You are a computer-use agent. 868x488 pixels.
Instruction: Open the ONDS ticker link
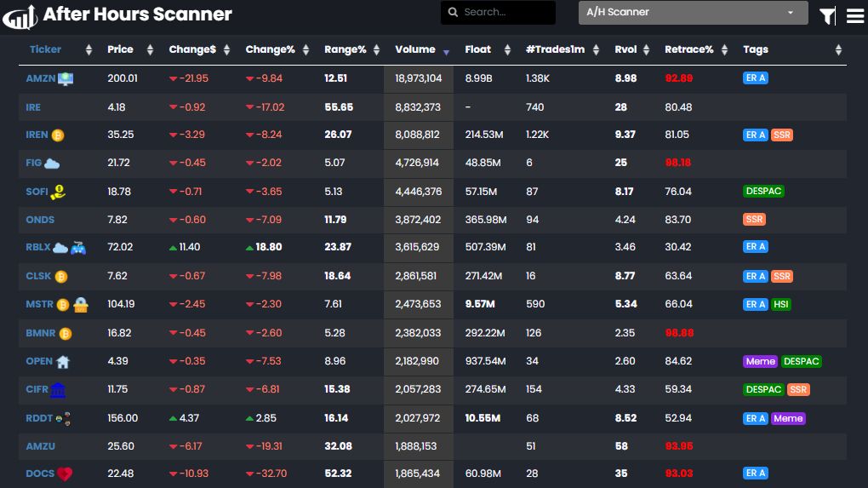pos(40,220)
